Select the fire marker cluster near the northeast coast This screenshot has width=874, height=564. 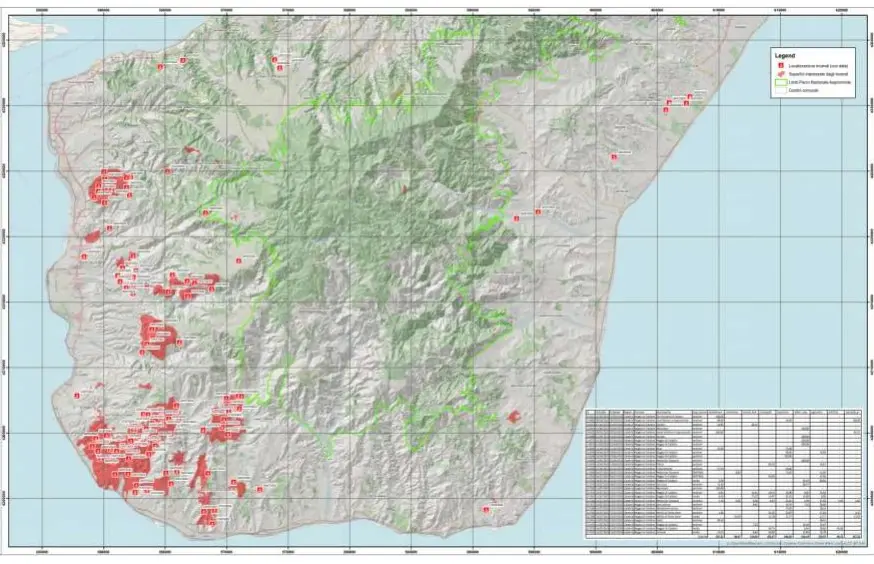(678, 100)
